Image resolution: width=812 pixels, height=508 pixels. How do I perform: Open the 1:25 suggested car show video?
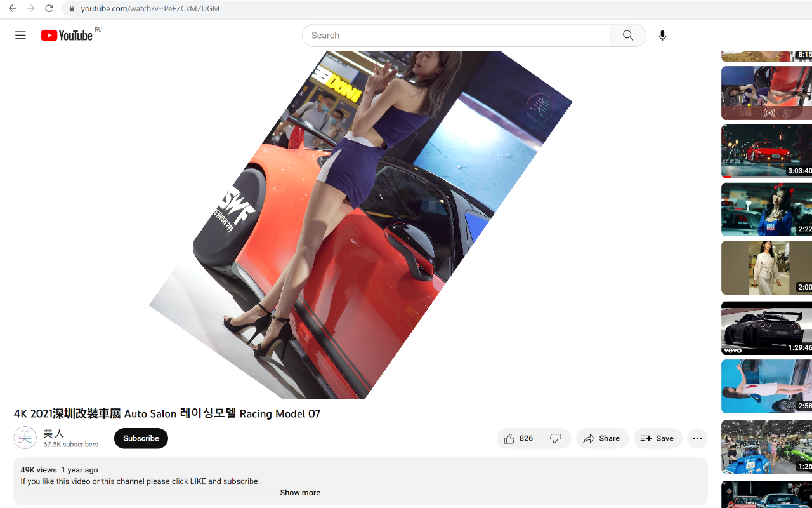pyautogui.click(x=766, y=446)
